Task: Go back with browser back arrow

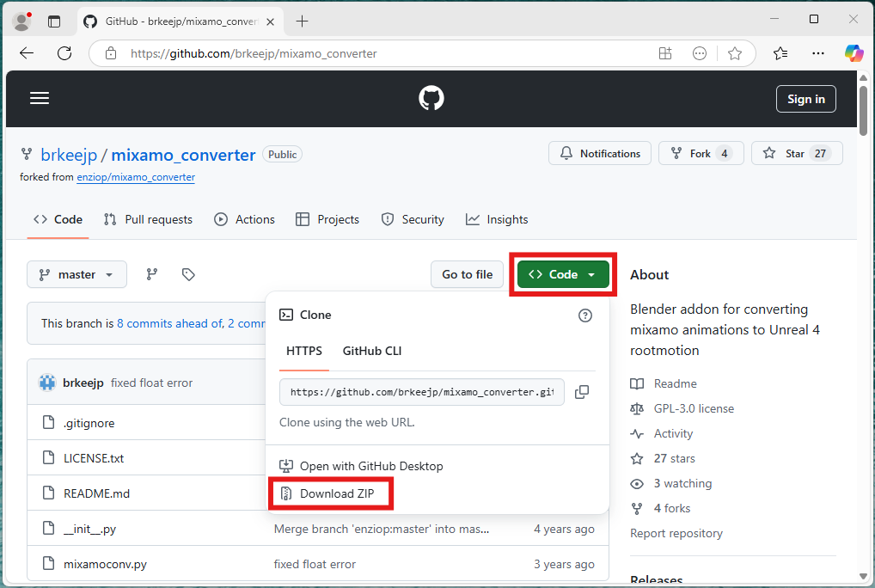Action: (27, 53)
